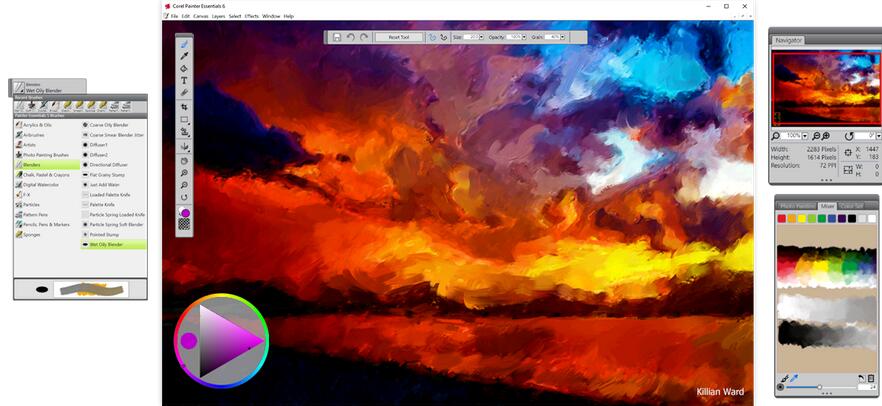Switch to the Photo Painting tab
882x406 pixels.
[x=798, y=206]
